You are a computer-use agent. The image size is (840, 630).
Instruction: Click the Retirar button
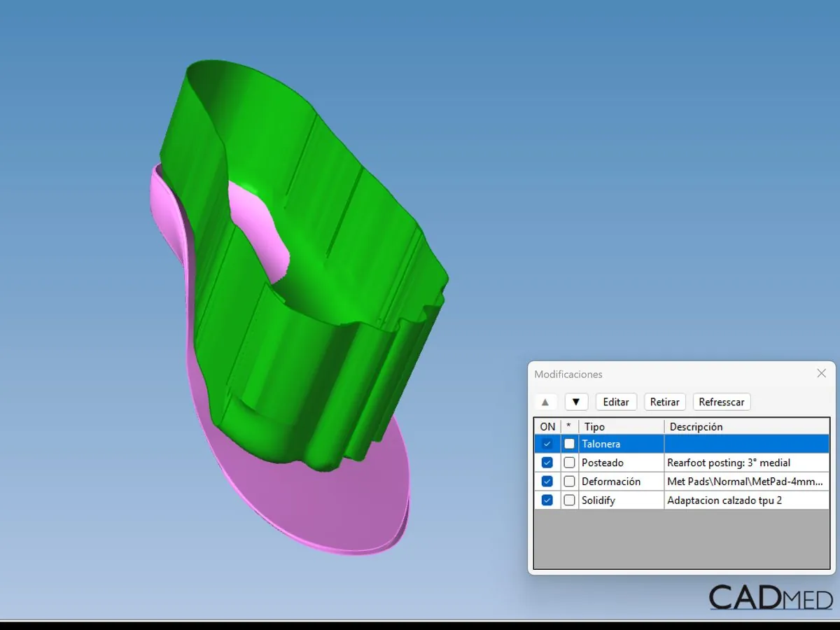coord(664,402)
